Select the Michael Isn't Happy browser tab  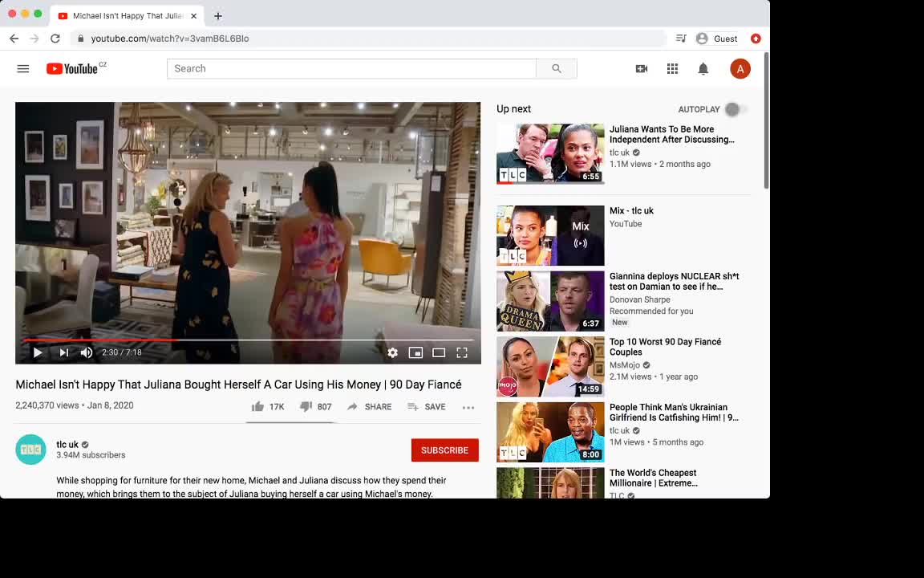click(x=128, y=16)
